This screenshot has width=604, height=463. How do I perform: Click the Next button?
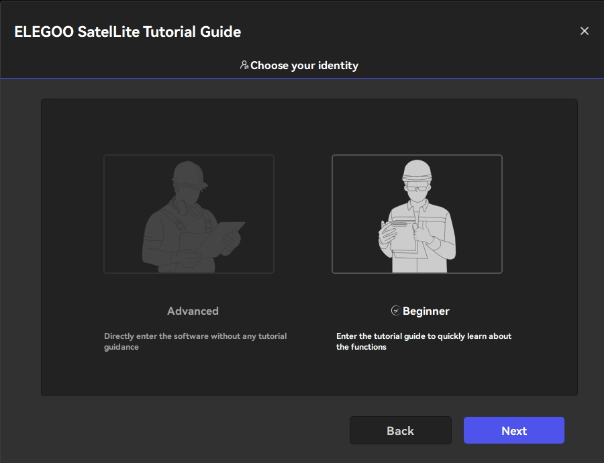[x=514, y=430]
